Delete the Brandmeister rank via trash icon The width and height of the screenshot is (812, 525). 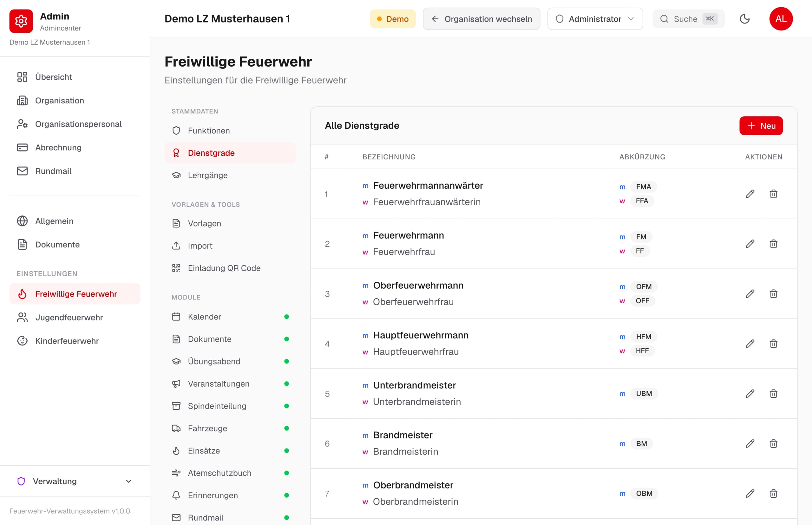773,443
